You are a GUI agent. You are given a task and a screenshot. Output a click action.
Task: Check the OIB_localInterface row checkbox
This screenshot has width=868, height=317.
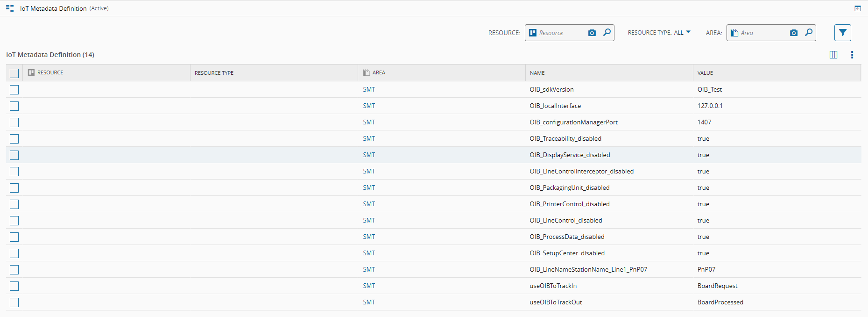14,106
